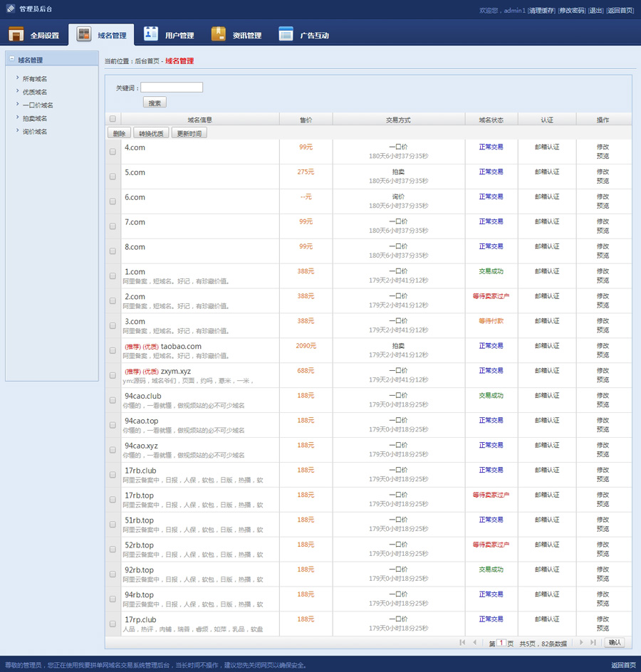Jump to last page arrow
Screen dimensions: 641x672
593,643
